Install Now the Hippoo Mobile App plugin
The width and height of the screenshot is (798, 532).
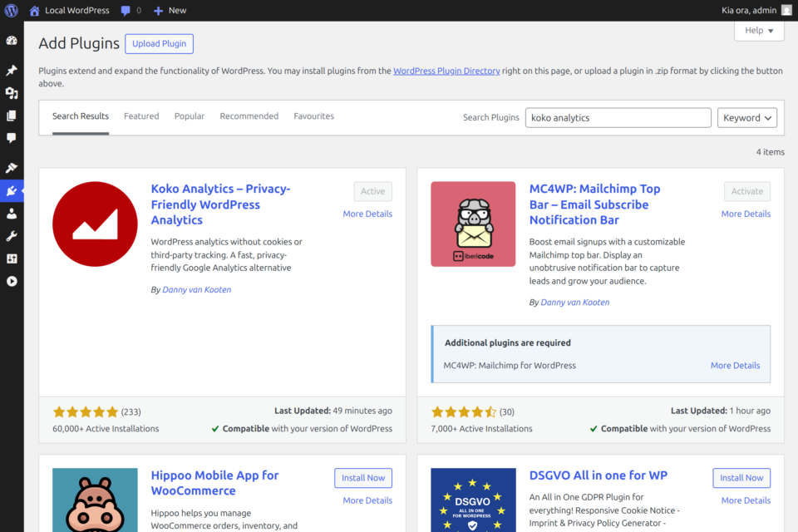coord(363,478)
